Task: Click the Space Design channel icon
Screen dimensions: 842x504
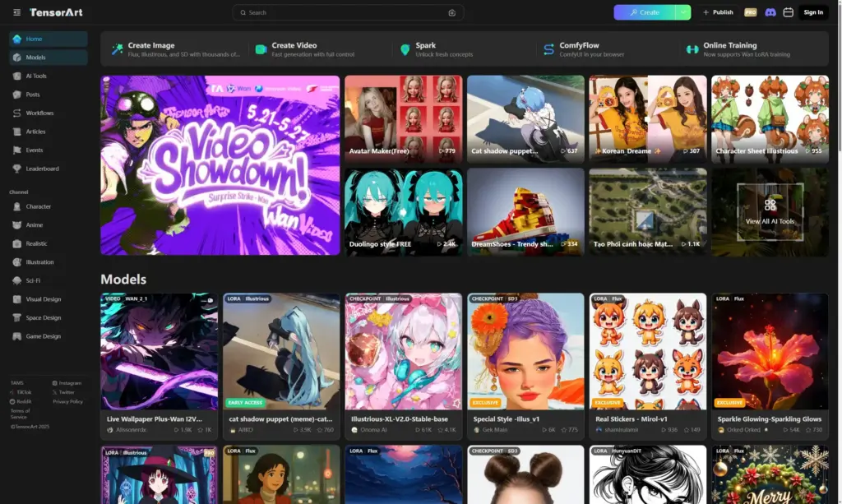Action: (16, 317)
